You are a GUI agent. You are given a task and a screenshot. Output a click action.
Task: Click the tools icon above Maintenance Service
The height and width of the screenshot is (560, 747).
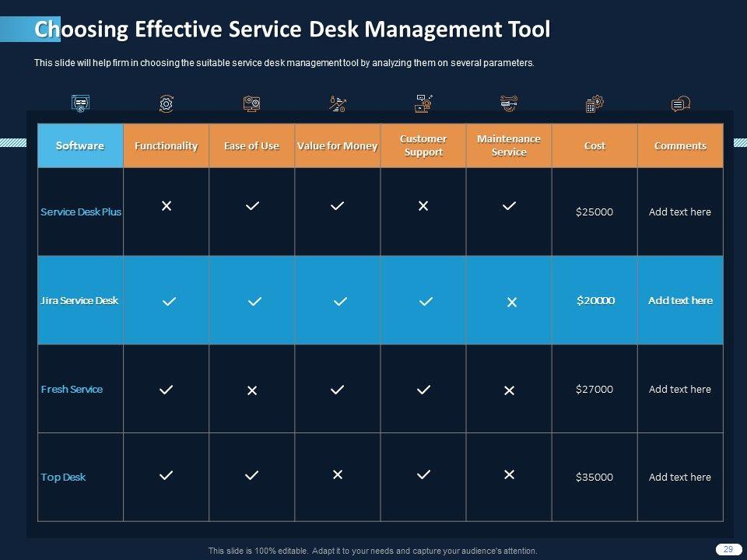pos(509,103)
